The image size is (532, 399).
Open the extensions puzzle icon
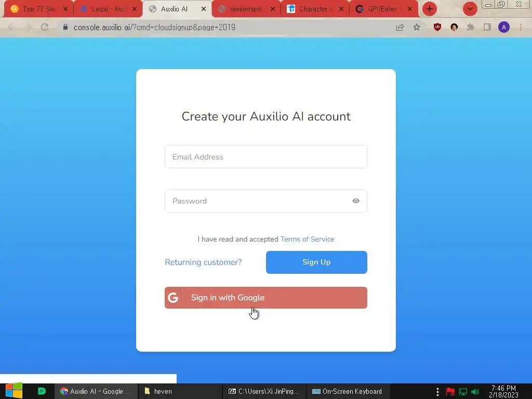click(471, 27)
